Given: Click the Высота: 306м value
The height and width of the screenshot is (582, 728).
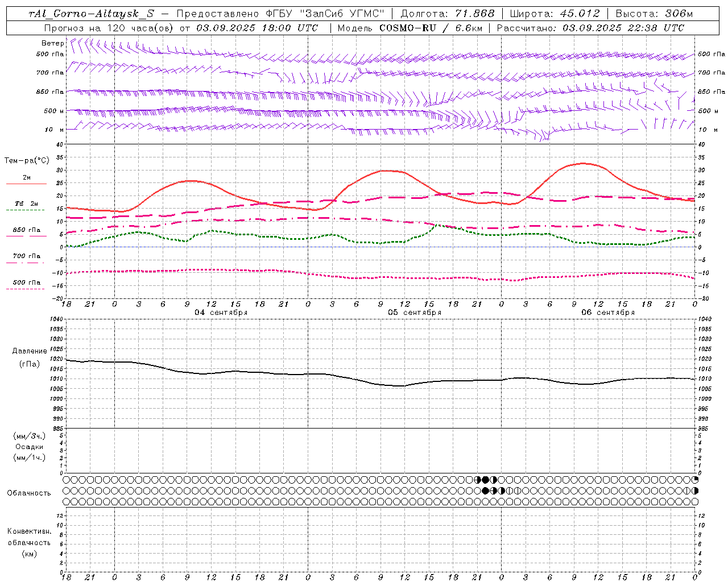Looking at the screenshot, I should click(x=655, y=14).
